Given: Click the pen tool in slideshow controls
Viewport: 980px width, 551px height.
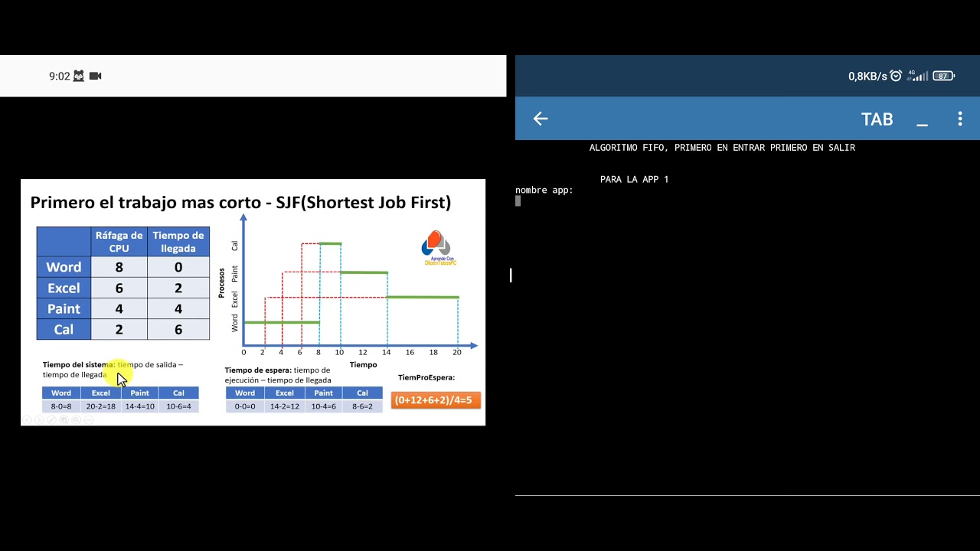Looking at the screenshot, I should click(51, 420).
